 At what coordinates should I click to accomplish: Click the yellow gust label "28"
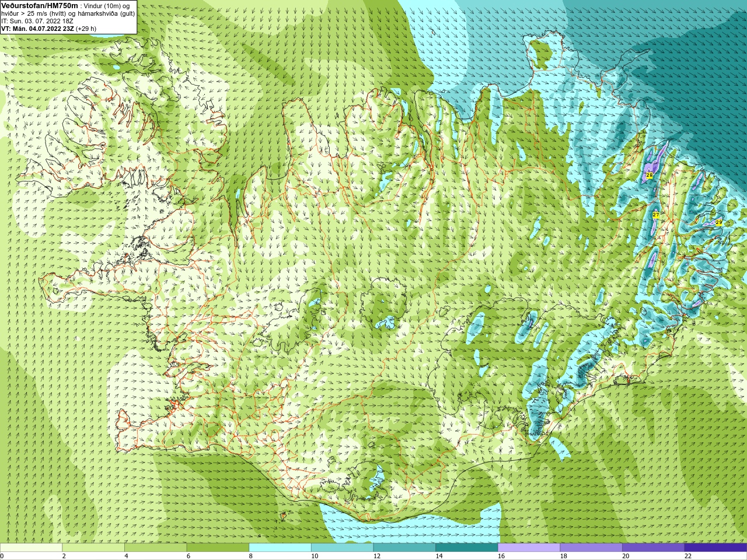tap(650, 175)
